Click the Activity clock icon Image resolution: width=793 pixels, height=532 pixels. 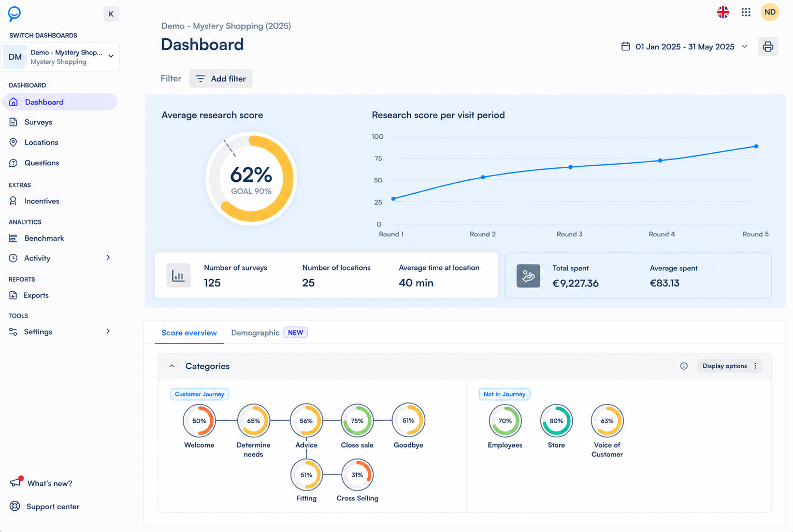[x=13, y=258]
